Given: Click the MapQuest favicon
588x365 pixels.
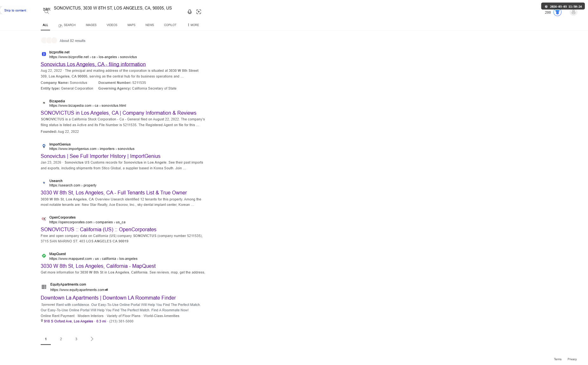Looking at the screenshot, I should [x=44, y=256].
